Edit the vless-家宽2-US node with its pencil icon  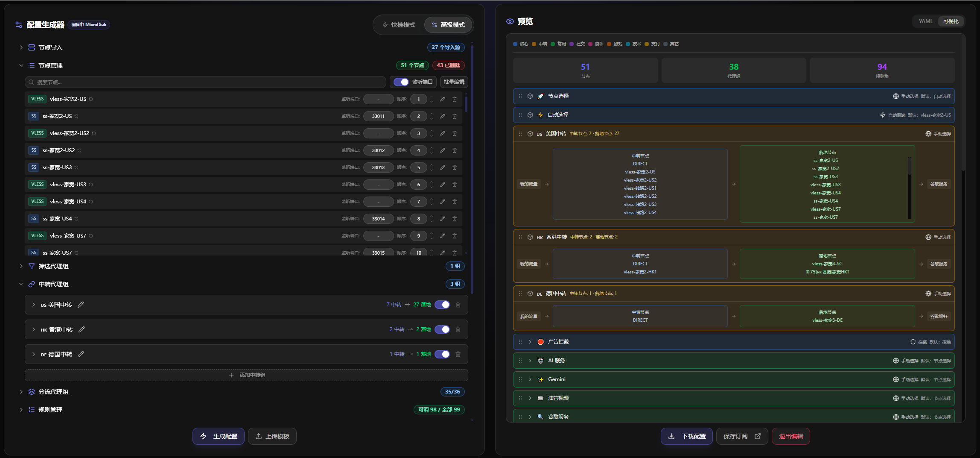click(x=443, y=99)
